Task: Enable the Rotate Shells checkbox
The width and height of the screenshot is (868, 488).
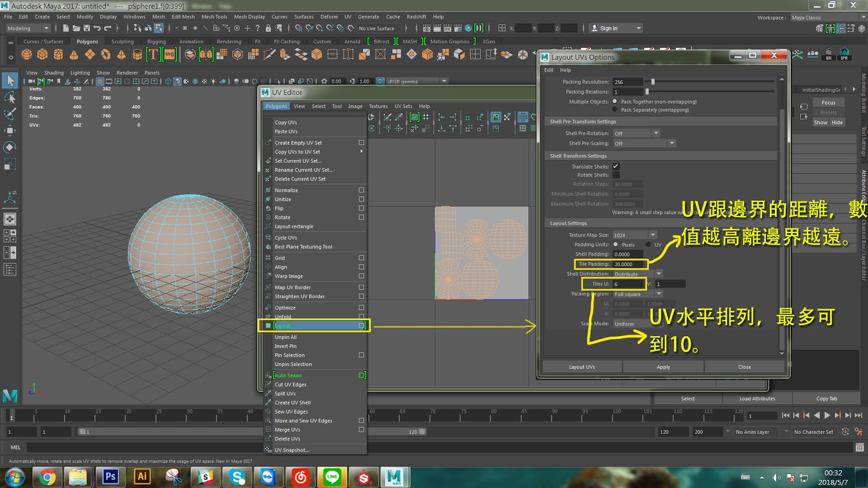Action: coord(616,175)
